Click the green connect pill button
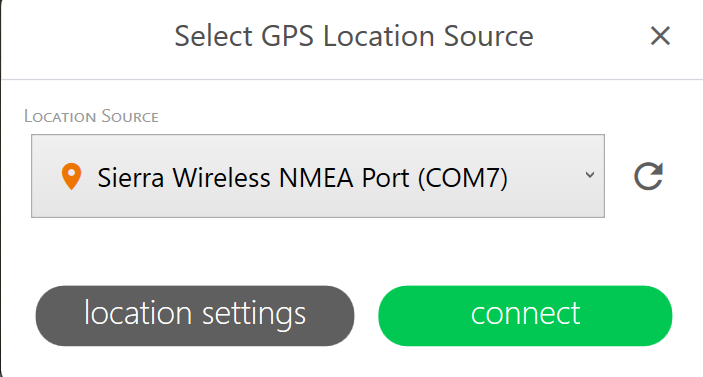Viewport: 703px width, 377px height. (x=525, y=316)
